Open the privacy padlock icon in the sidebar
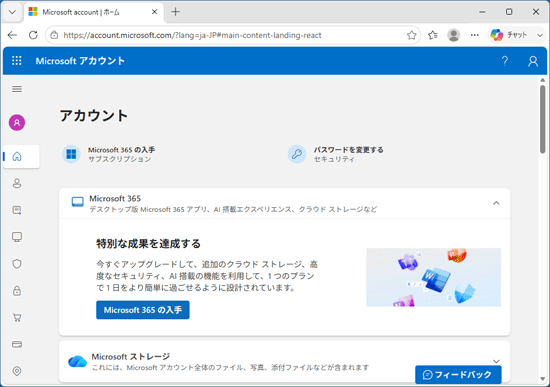 click(17, 291)
